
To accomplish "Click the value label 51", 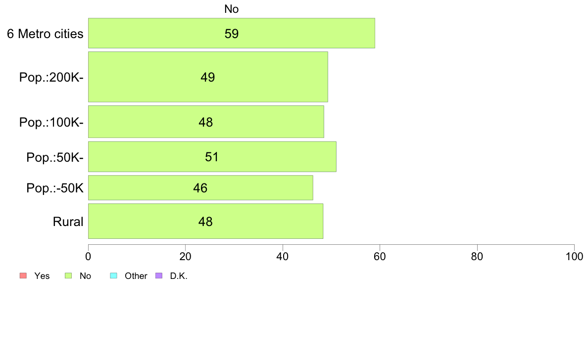I will click(211, 157).
